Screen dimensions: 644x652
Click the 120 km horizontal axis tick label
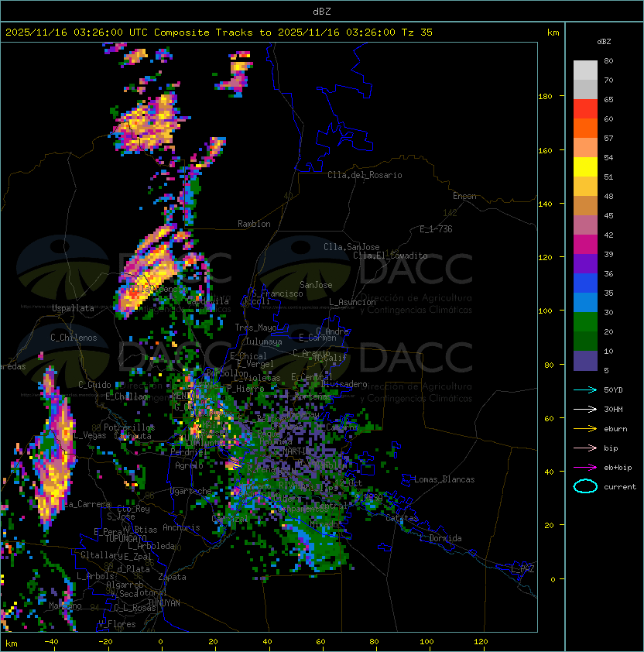coord(481,642)
